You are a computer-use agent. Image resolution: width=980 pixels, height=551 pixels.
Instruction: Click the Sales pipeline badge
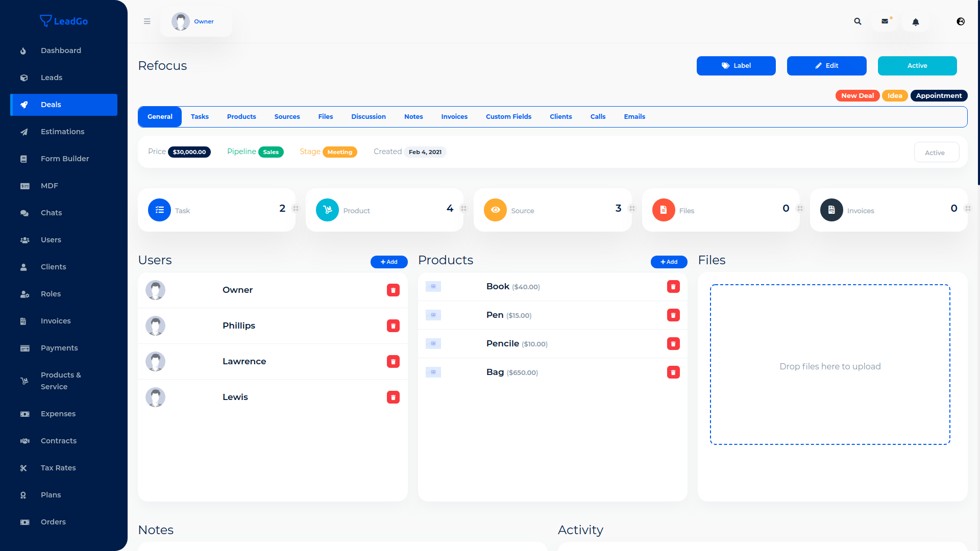(271, 152)
